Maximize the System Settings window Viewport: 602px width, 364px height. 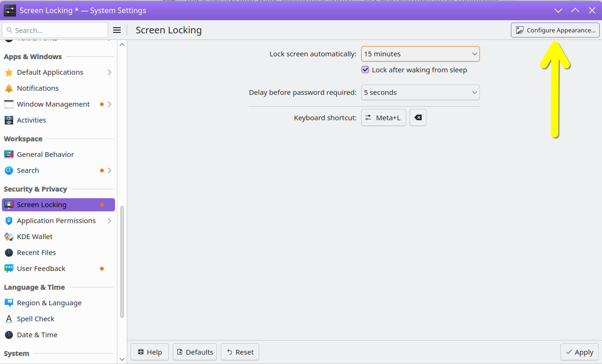coord(575,10)
